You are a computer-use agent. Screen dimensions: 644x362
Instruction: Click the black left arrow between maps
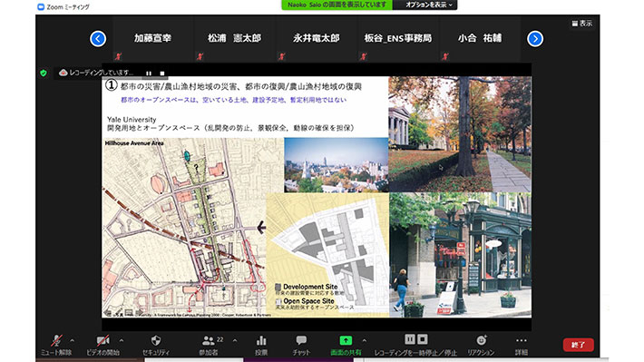[261, 227]
